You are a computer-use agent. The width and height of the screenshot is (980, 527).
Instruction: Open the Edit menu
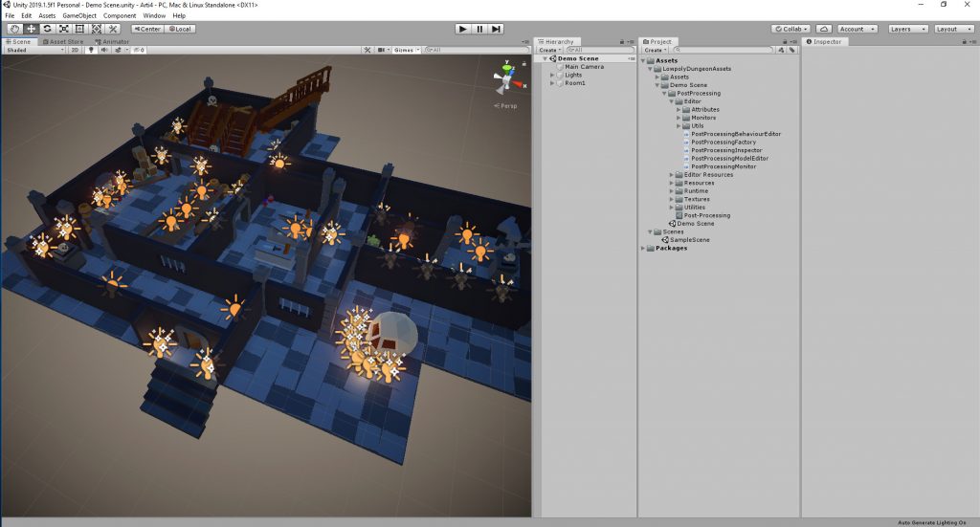click(26, 15)
